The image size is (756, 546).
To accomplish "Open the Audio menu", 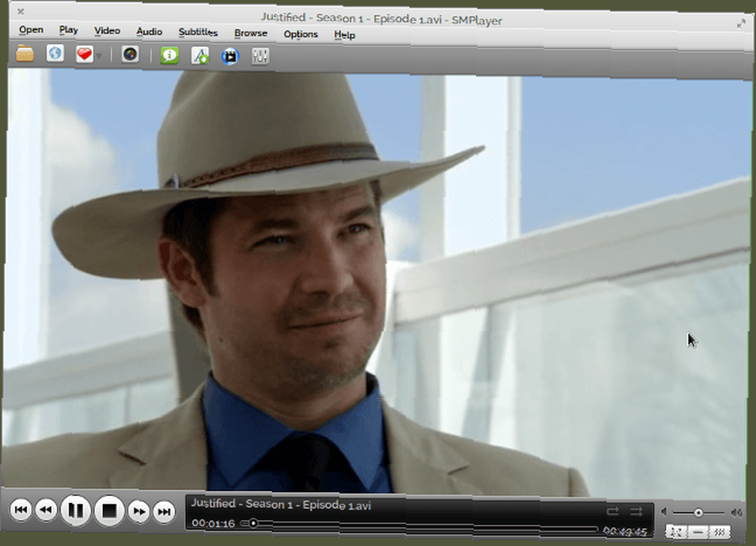I will click(149, 32).
